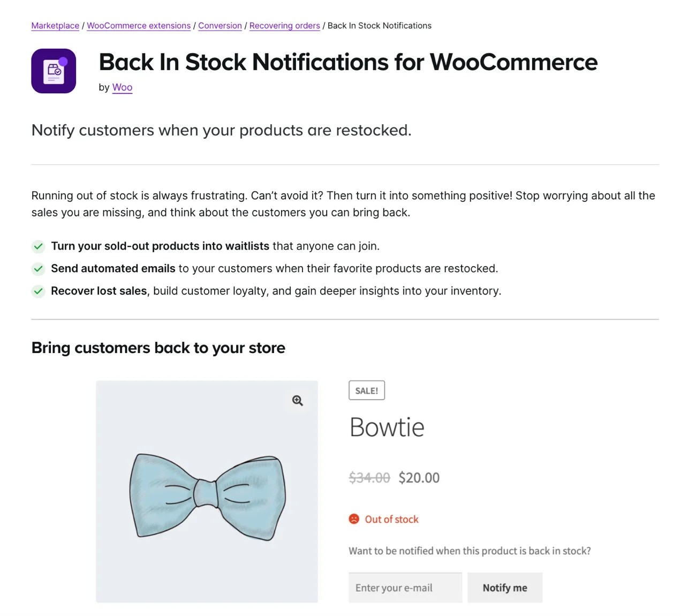Click the Back In Stock Notifications plugin icon
This screenshot has width=681, height=616.
(54, 70)
